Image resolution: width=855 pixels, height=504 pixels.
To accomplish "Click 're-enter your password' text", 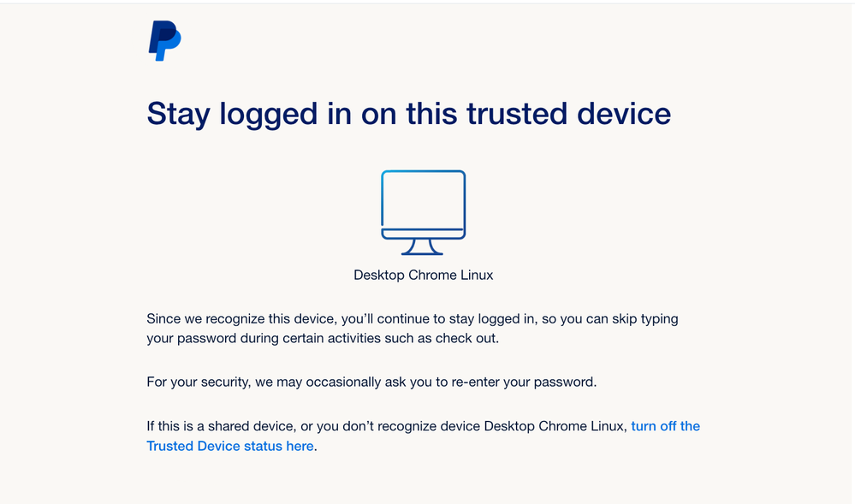I will click(x=524, y=382).
